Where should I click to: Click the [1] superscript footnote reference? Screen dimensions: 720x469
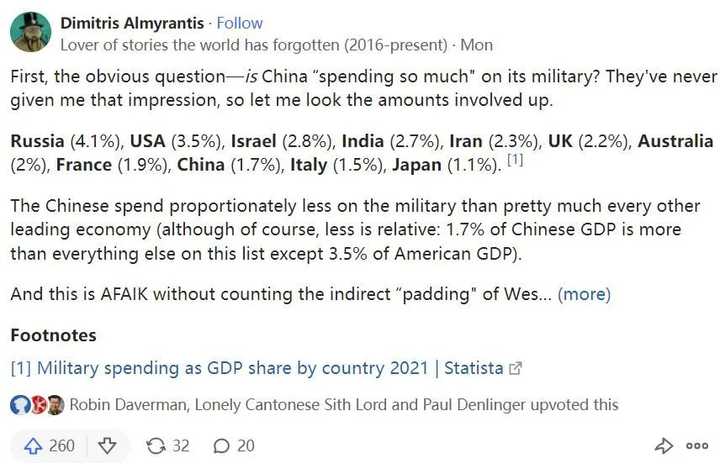pyautogui.click(x=515, y=160)
